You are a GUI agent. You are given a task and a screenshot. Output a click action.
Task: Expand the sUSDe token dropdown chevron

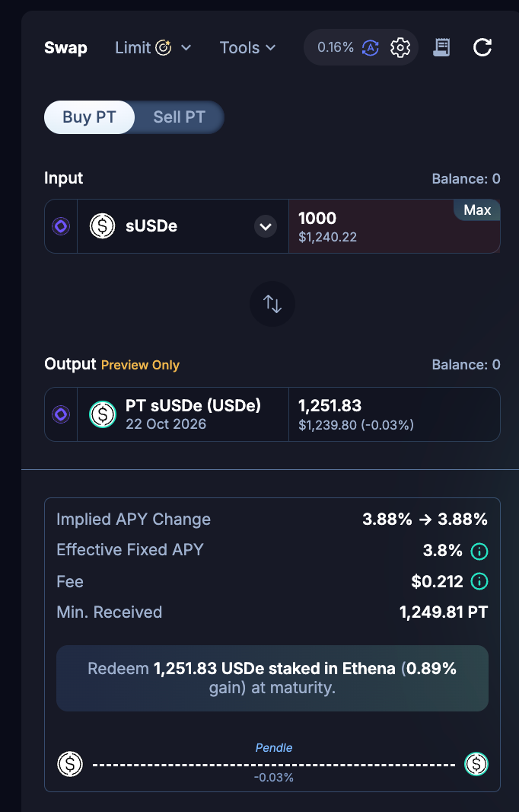pyautogui.click(x=266, y=226)
